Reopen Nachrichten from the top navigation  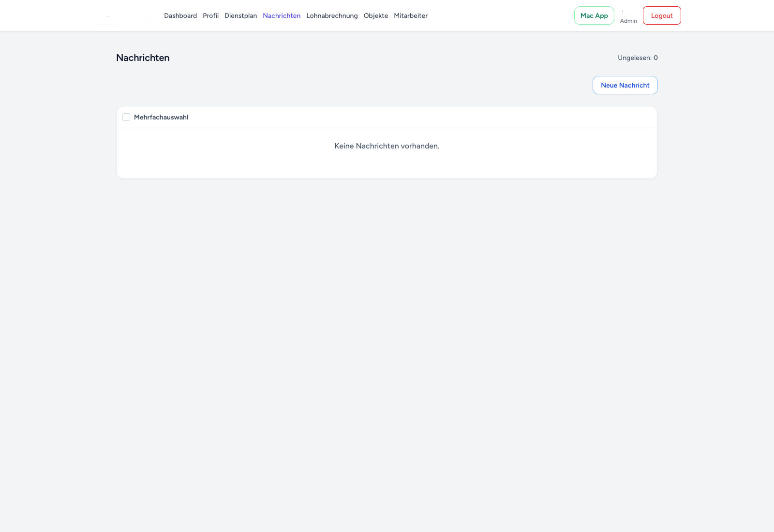pyautogui.click(x=282, y=15)
